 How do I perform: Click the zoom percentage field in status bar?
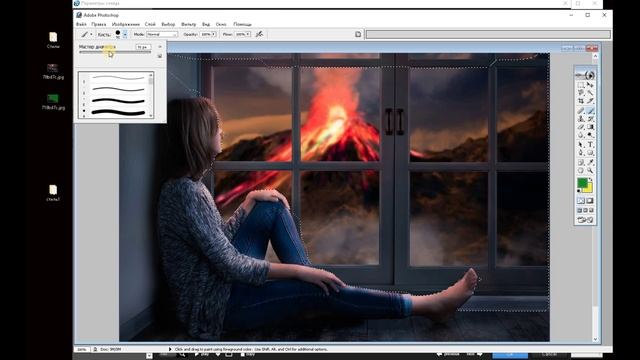point(82,349)
